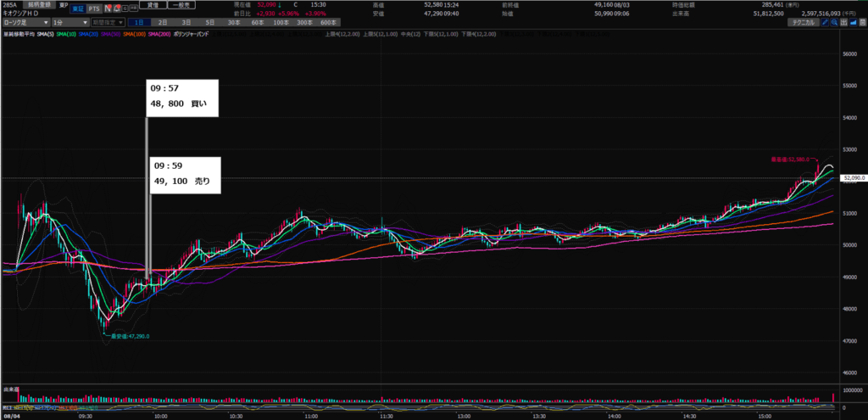Click the orange SMA(100) legend label
Viewport: 868px width, 420px height.
(135, 34)
